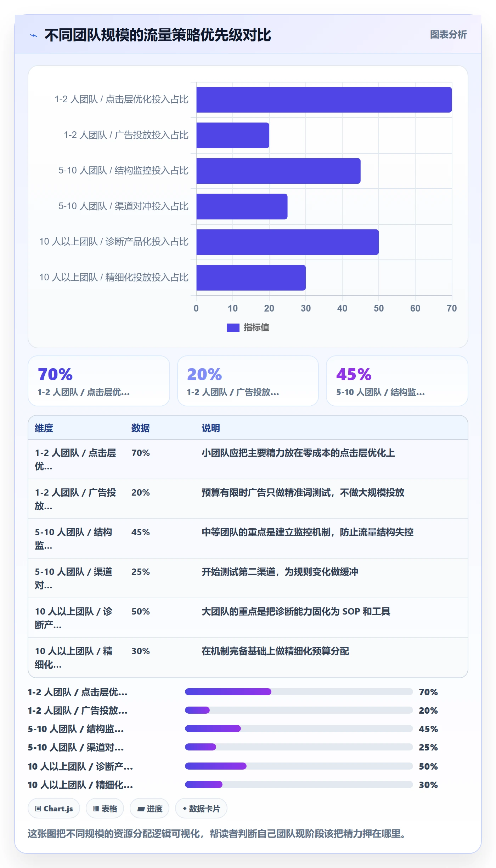Select the 进度 tag
The image size is (496, 868).
coord(150,809)
